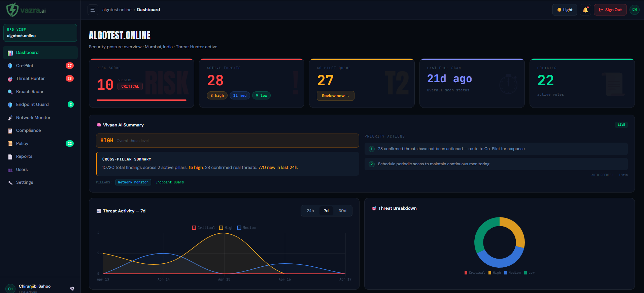
Task: Click the Reports document icon
Action: coord(10,157)
